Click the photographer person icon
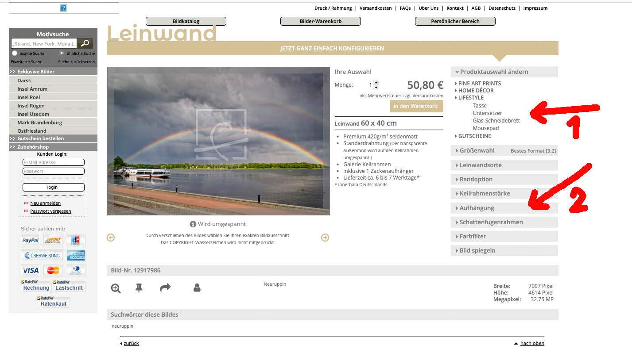The height and width of the screenshot is (364, 632). 197,288
